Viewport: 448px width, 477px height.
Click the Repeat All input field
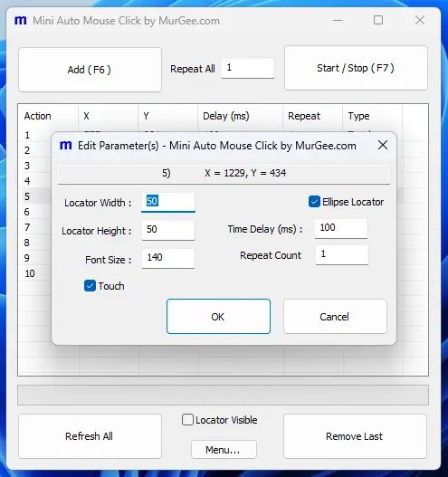point(248,69)
